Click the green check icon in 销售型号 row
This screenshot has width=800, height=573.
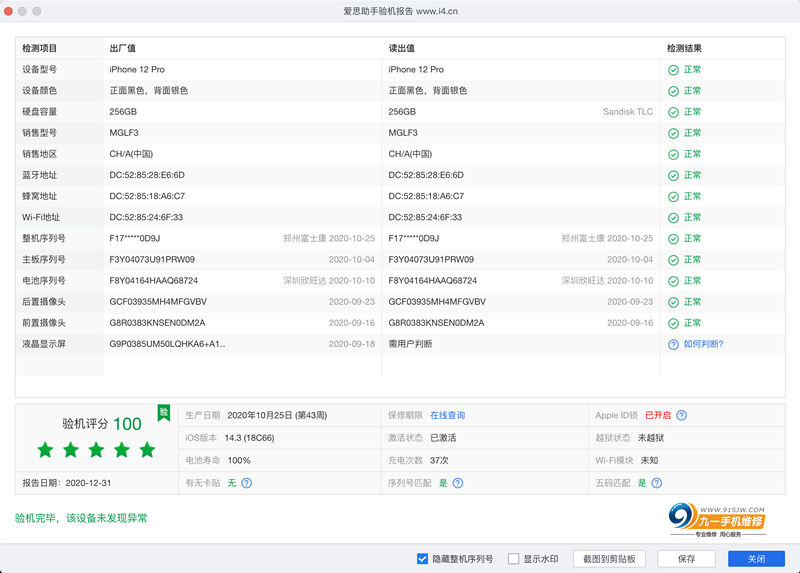pos(673,133)
